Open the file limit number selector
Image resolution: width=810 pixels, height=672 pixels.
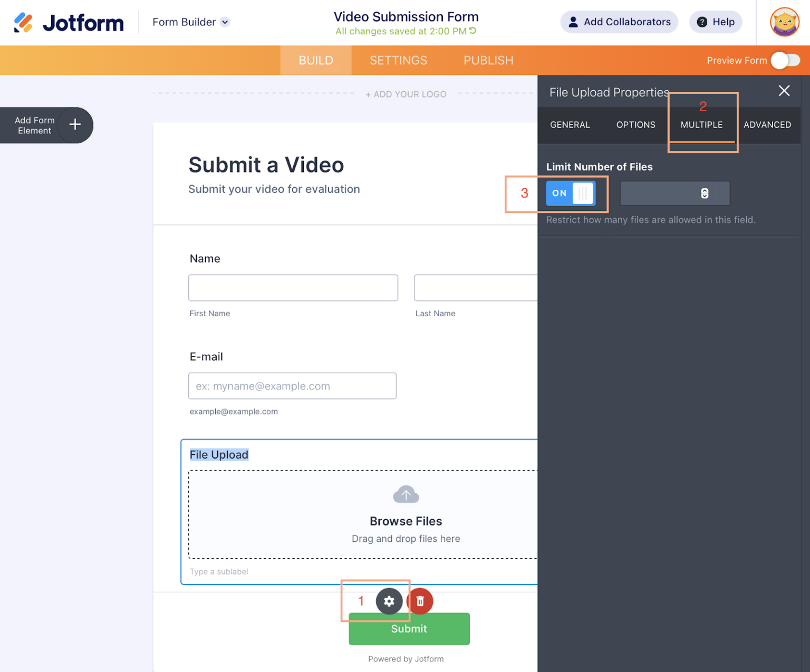click(x=674, y=193)
